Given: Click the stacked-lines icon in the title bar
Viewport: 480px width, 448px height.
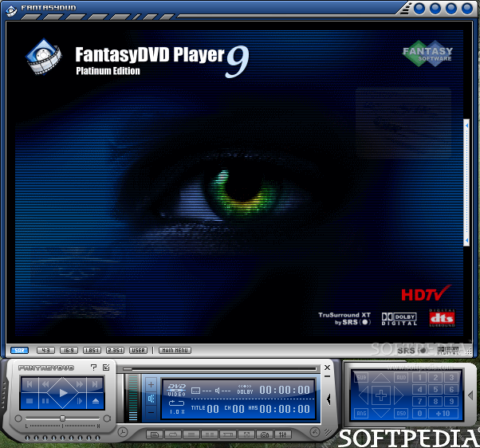Looking at the screenshot, I should coord(405,10).
